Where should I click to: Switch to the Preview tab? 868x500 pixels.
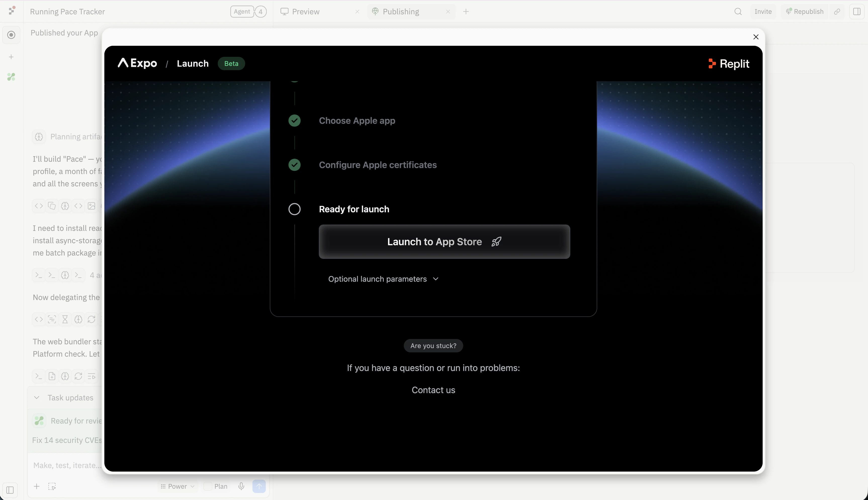(x=306, y=12)
